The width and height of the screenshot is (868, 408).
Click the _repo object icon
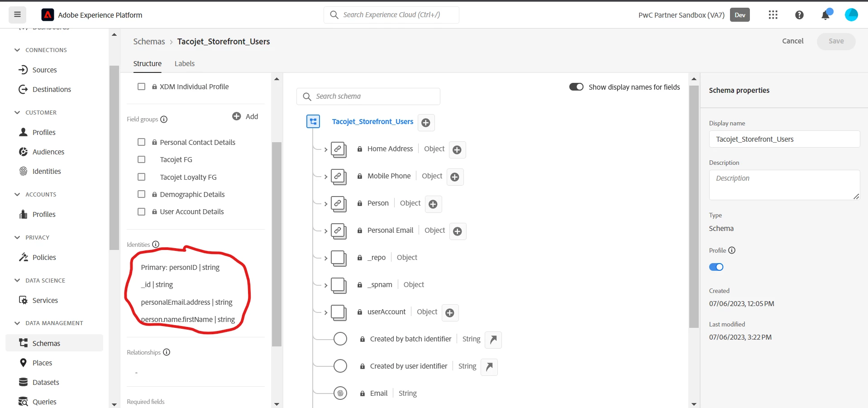click(x=339, y=258)
